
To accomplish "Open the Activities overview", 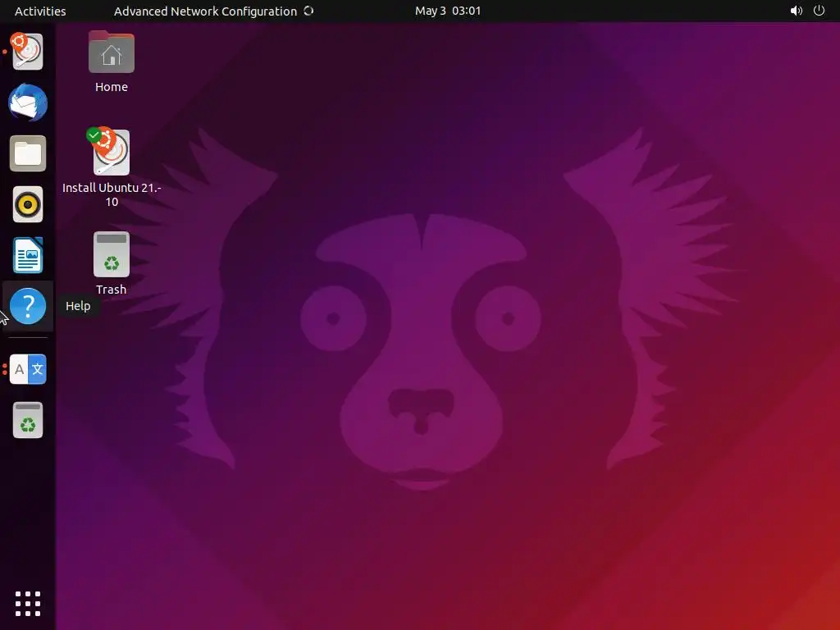I will (x=40, y=11).
